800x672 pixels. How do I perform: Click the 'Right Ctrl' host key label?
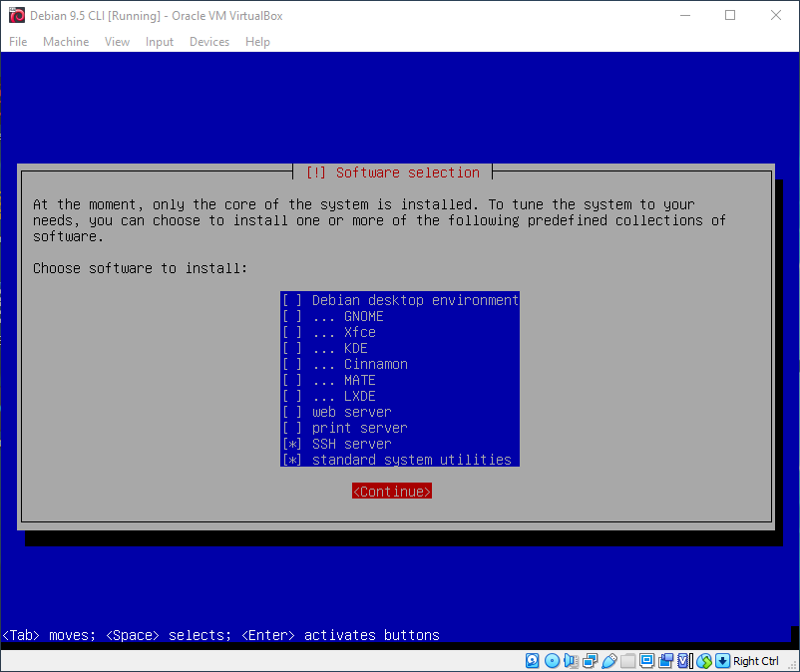(756, 661)
